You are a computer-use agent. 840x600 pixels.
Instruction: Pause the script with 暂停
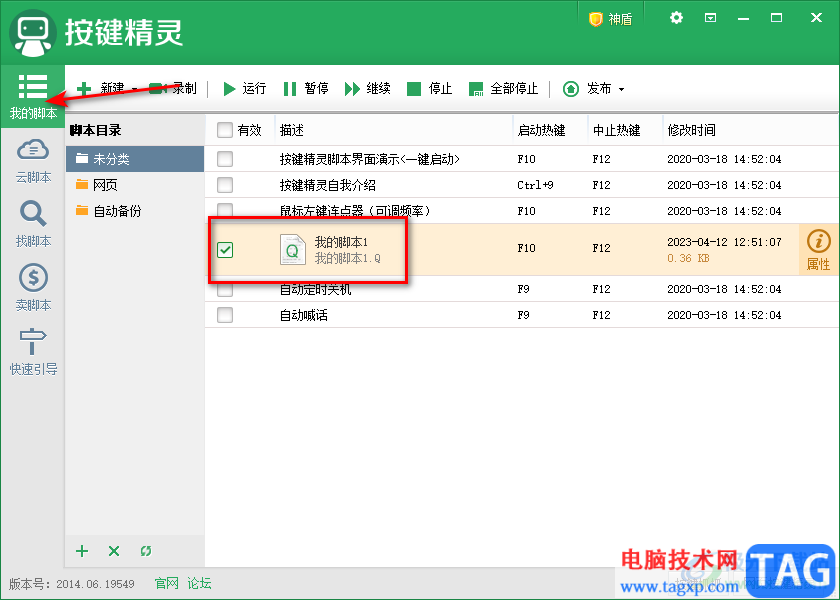(x=306, y=88)
